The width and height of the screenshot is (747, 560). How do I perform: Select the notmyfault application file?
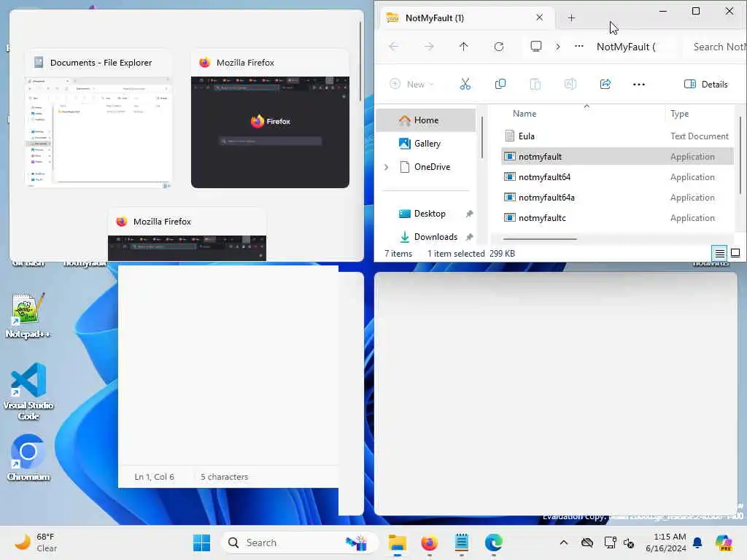[x=617, y=157]
